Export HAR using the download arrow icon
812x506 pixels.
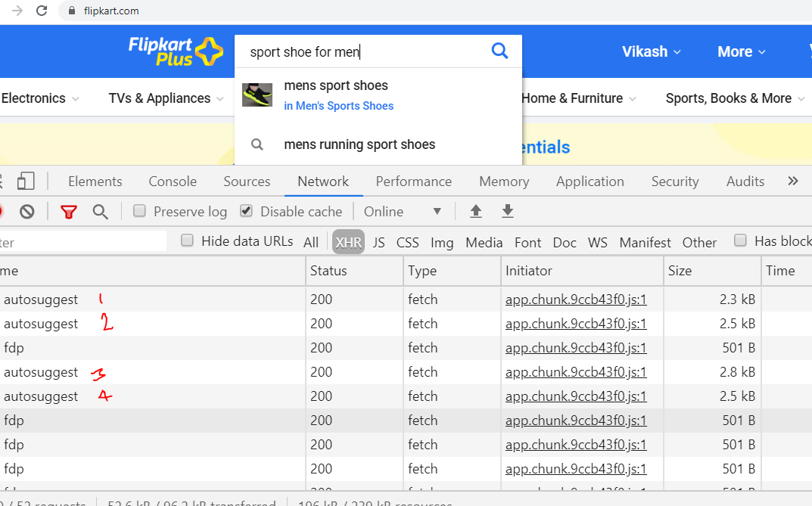click(x=507, y=211)
